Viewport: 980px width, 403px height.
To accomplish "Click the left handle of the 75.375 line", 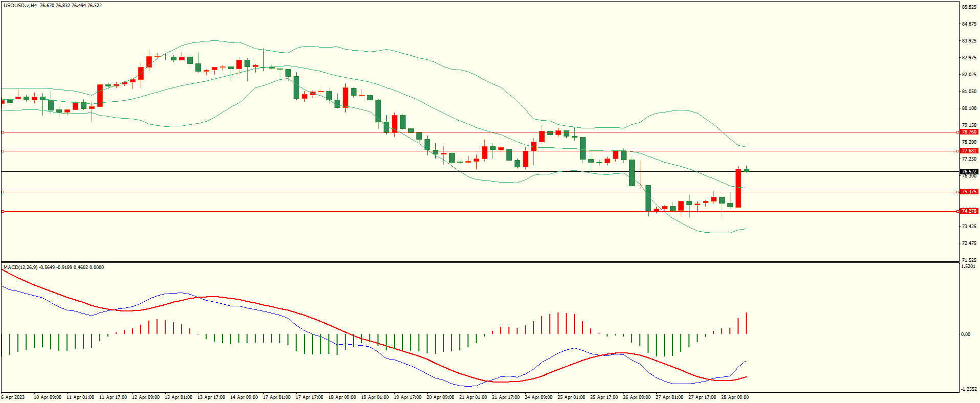I will (3, 192).
